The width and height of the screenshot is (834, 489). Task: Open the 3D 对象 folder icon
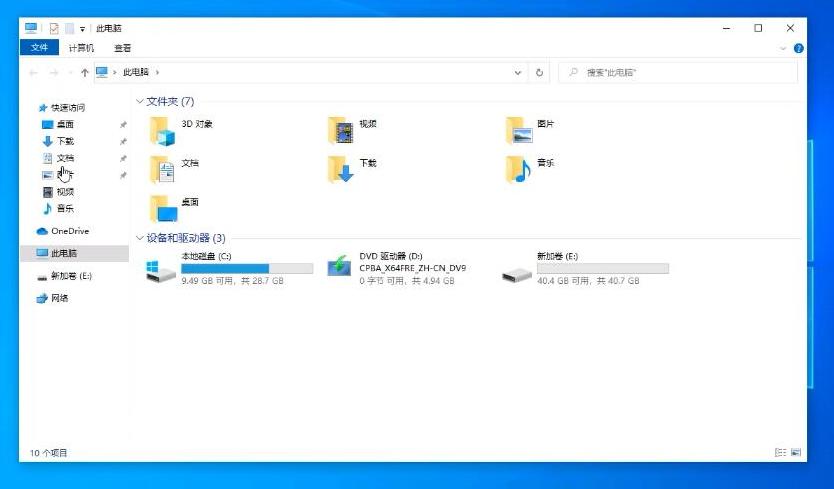pyautogui.click(x=162, y=130)
